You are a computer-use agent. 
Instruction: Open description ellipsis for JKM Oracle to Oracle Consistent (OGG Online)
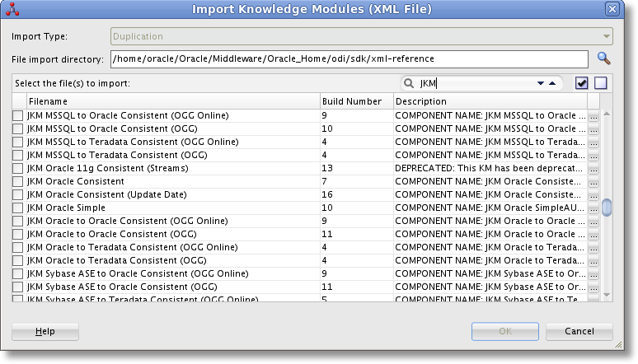point(593,222)
